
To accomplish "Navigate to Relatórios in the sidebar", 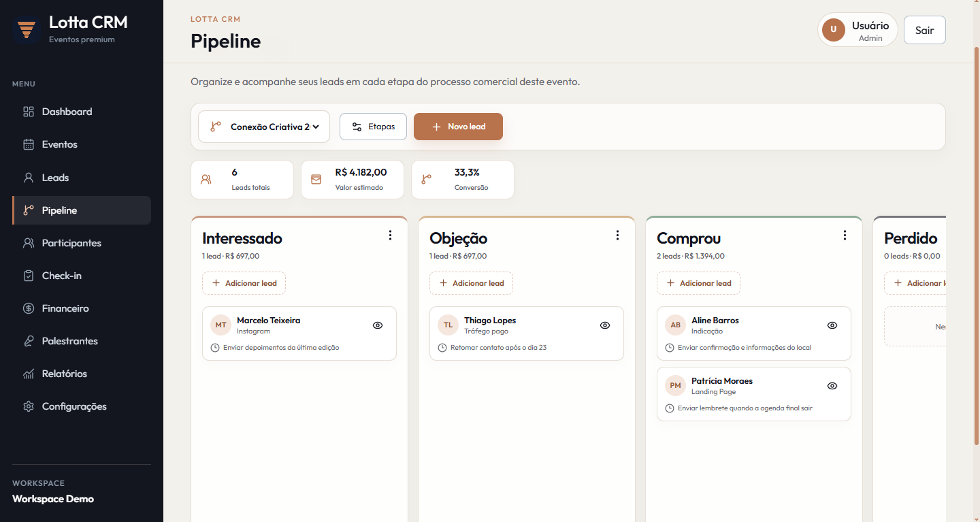I will coord(82,374).
